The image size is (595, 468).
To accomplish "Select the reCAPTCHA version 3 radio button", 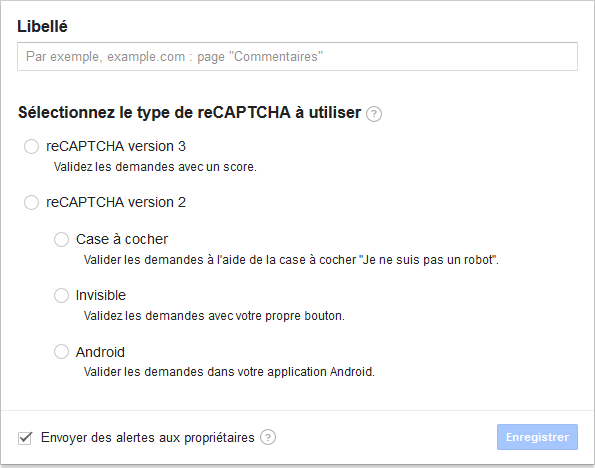I will point(31,147).
